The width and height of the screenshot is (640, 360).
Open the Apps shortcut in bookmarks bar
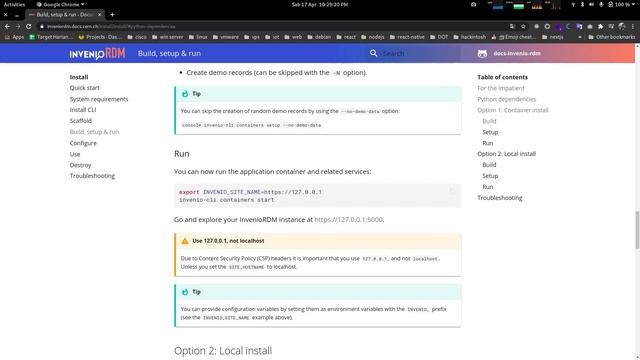click(14, 37)
